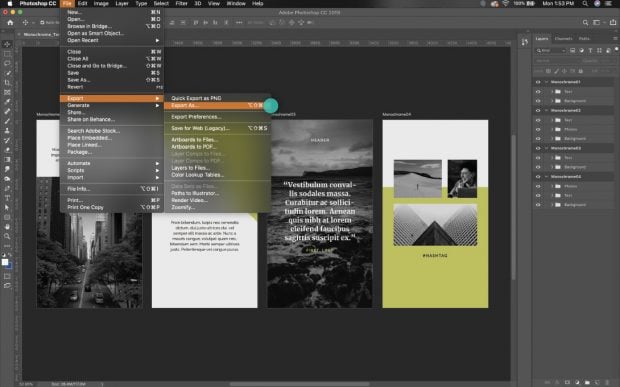Select the Clone Stamp tool
Screen dimensions: 620x387
coord(7,130)
